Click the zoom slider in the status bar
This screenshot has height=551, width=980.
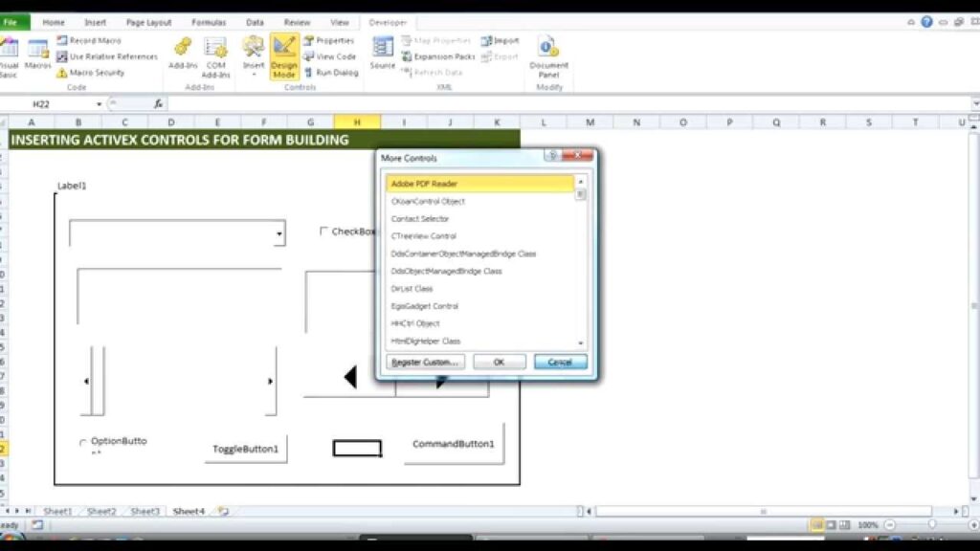(x=931, y=525)
